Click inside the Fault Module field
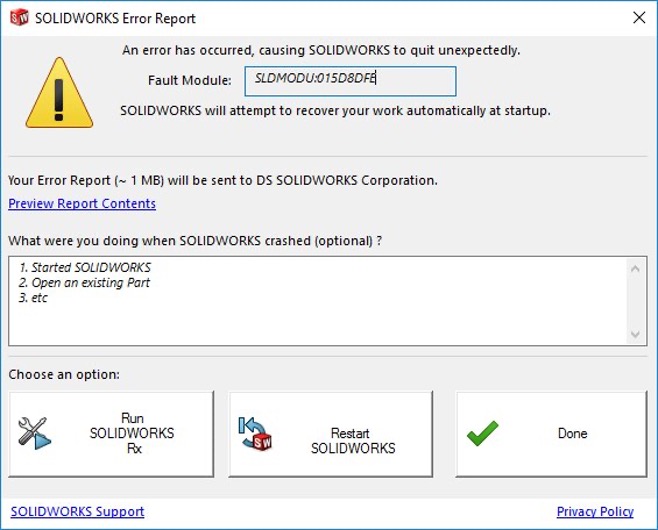Image resolution: width=658 pixels, height=530 pixels. point(350,81)
